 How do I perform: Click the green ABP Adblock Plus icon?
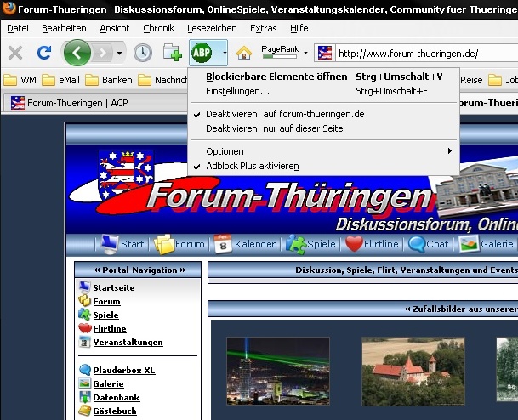point(202,52)
